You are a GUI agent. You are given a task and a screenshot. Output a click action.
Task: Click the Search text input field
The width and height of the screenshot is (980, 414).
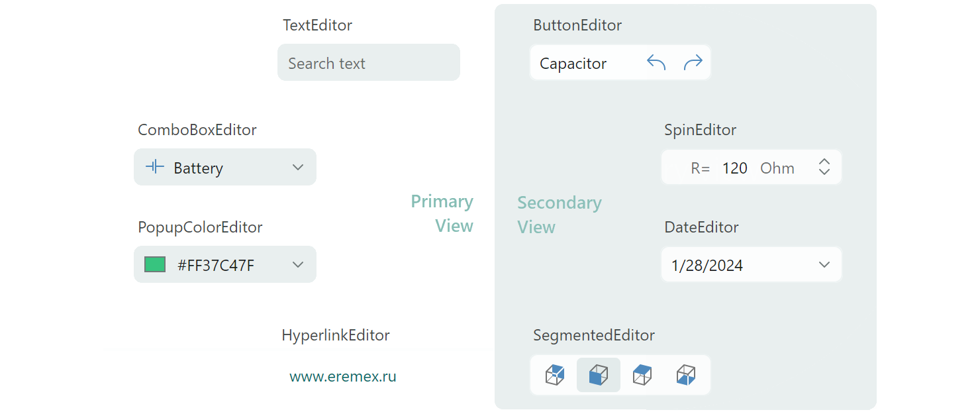(x=368, y=63)
